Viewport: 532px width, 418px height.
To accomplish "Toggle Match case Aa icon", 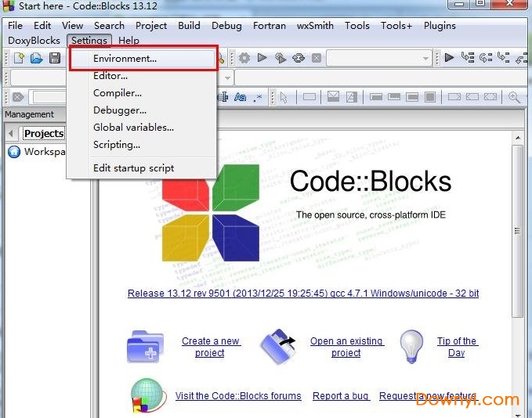I will [x=241, y=97].
